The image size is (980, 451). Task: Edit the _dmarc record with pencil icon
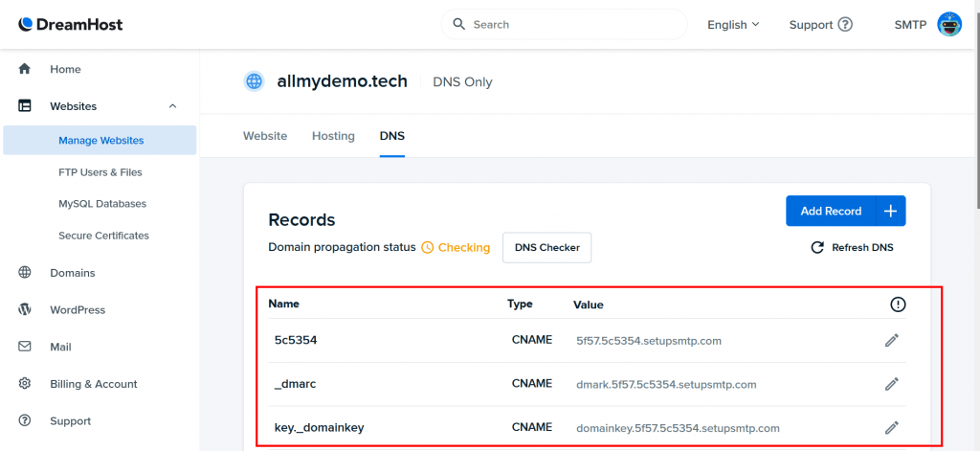click(892, 384)
